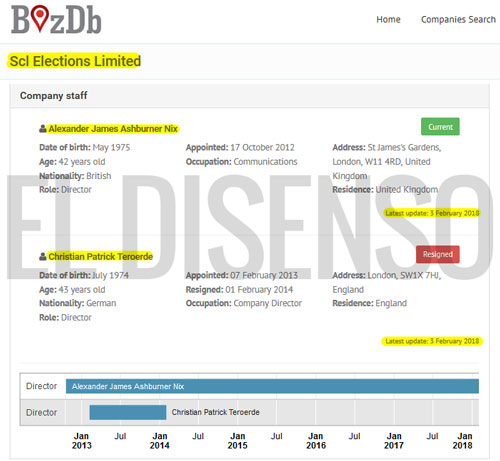The width and height of the screenshot is (500, 461).
Task: Select 'Role: Director' under Christian Teroerde
Action: tap(65, 317)
